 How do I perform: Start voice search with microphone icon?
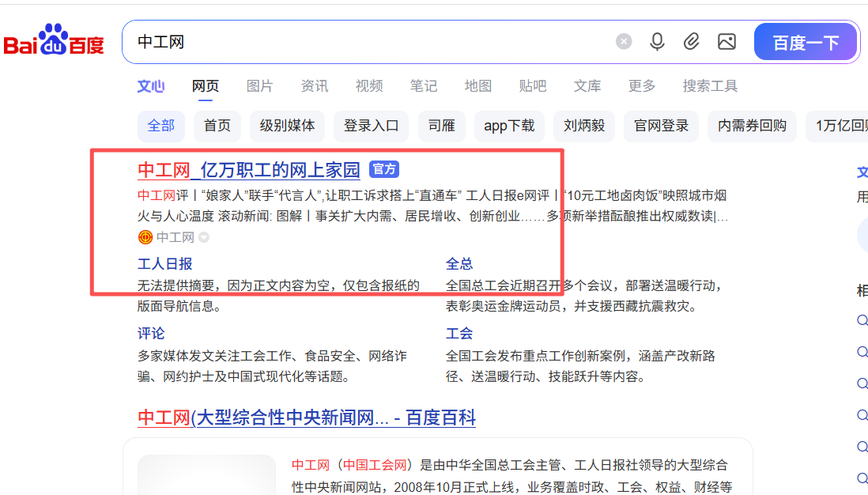coord(657,42)
